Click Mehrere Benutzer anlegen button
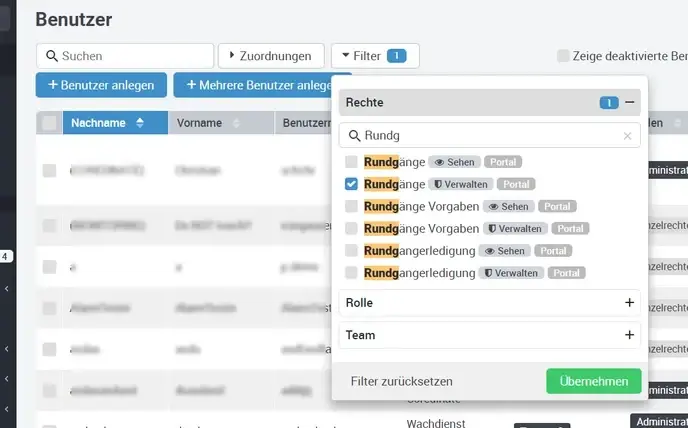The height and width of the screenshot is (428, 688). [262, 85]
